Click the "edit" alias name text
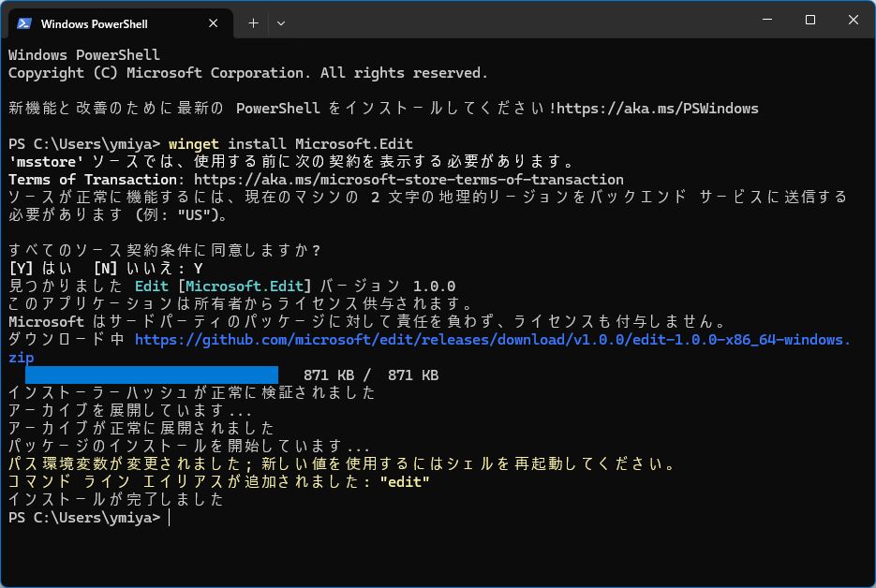 coord(405,482)
